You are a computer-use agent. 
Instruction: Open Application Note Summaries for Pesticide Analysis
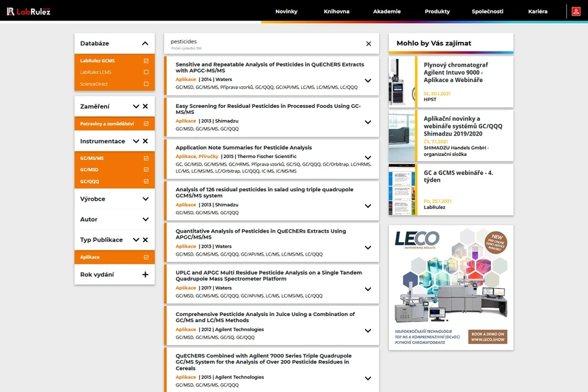point(243,147)
